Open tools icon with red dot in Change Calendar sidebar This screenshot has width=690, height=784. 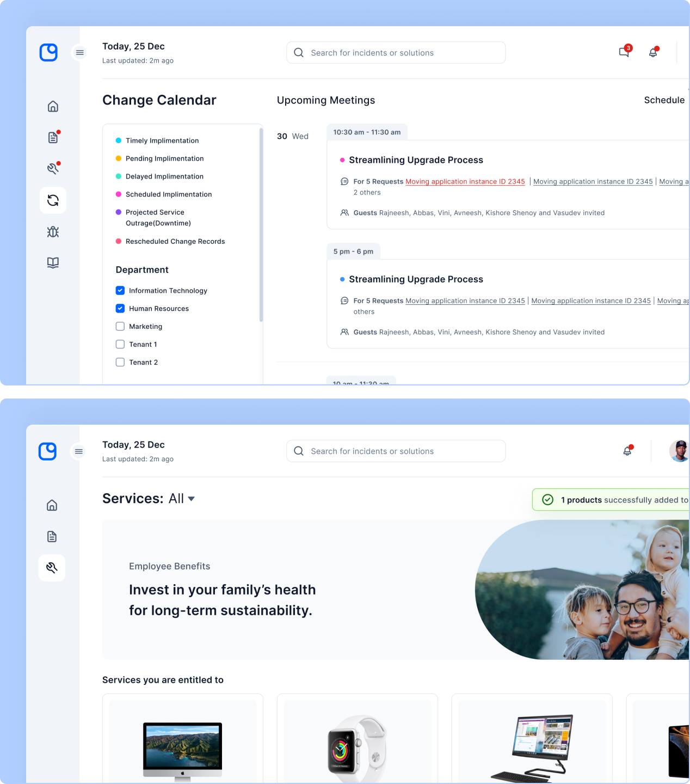(53, 168)
